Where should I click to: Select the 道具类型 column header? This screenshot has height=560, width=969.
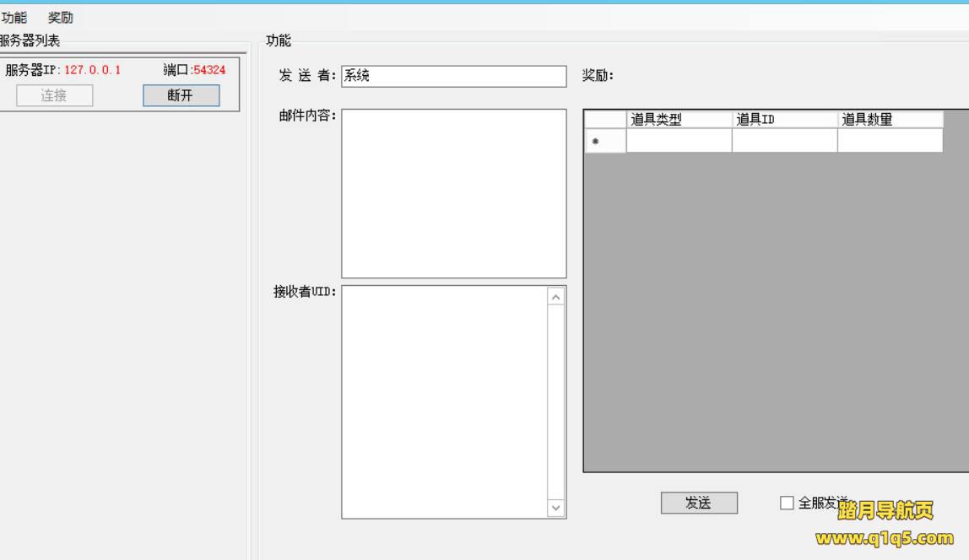679,120
